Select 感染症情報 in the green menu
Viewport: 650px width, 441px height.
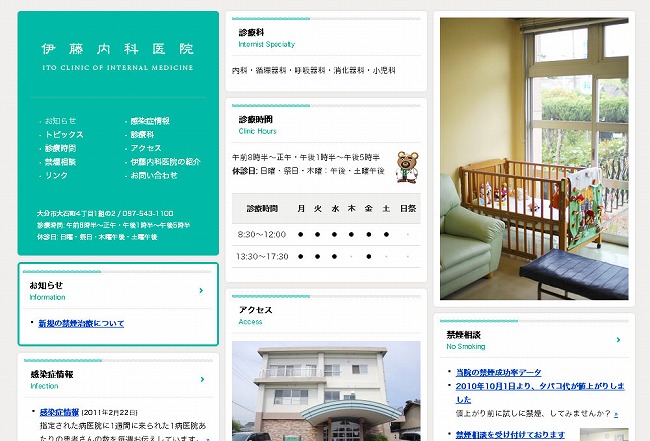(150, 121)
